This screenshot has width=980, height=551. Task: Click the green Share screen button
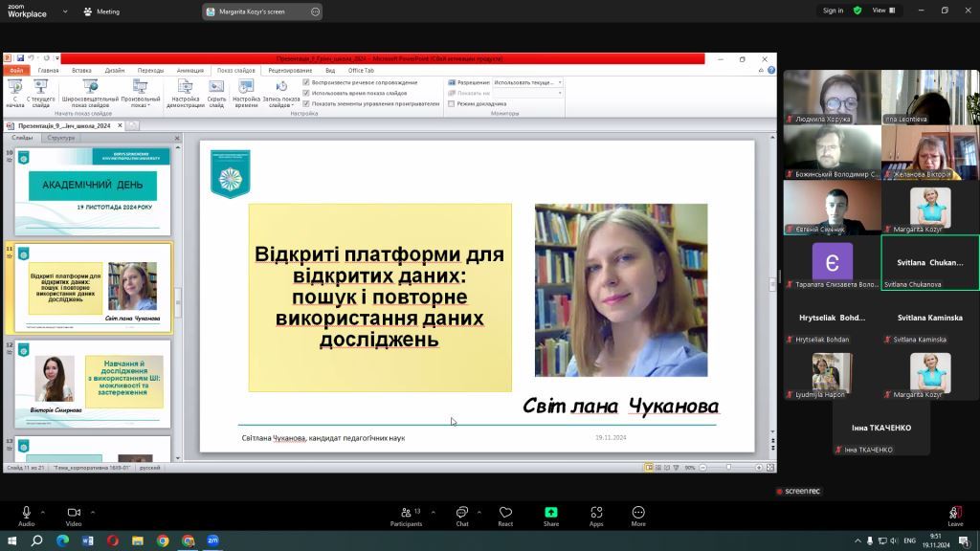tap(551, 513)
